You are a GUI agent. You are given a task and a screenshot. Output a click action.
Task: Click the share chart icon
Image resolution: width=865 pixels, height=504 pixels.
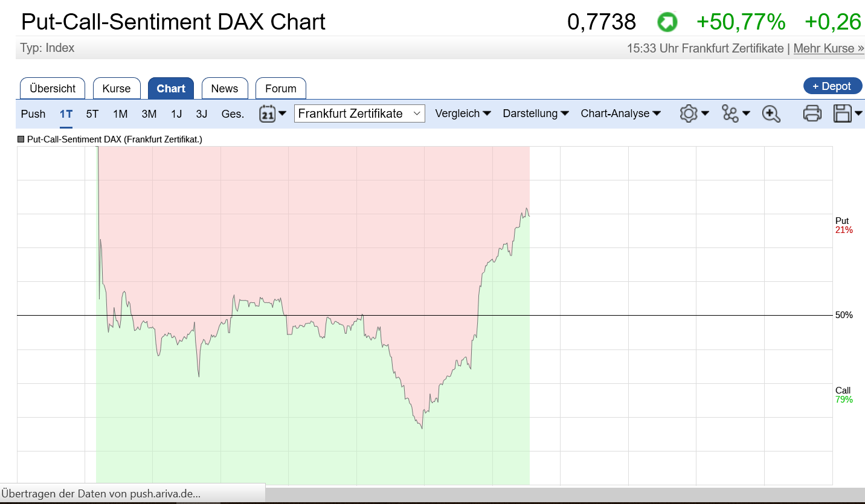tap(730, 113)
